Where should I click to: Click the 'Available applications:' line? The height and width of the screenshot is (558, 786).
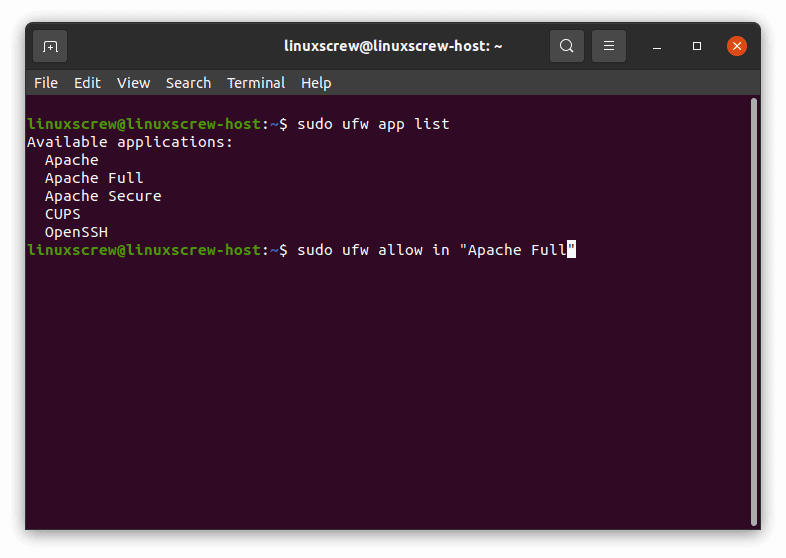(130, 142)
